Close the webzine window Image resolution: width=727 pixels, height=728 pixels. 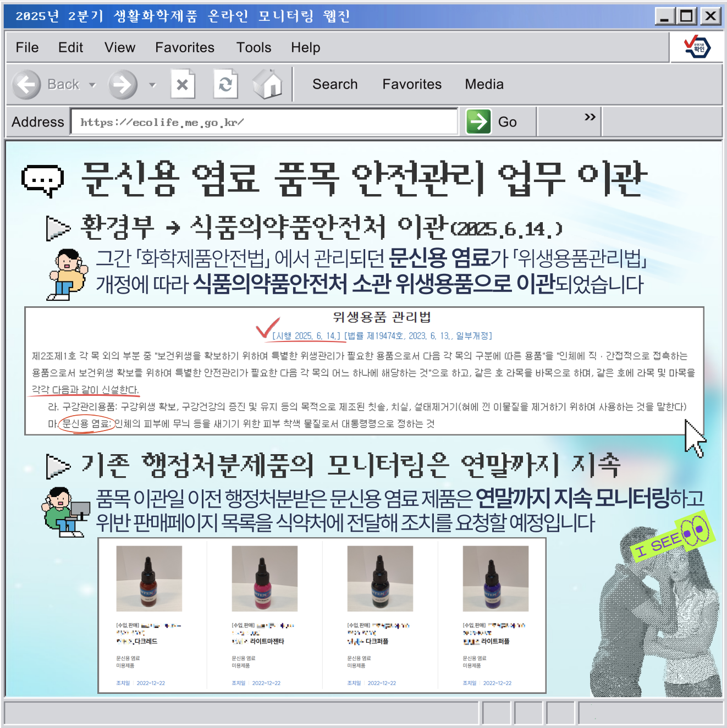pos(710,16)
